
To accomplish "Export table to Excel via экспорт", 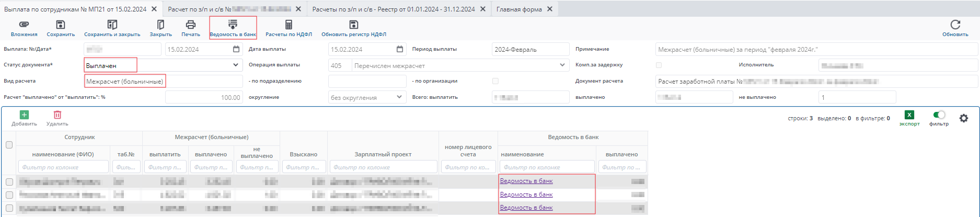I will tap(909, 116).
